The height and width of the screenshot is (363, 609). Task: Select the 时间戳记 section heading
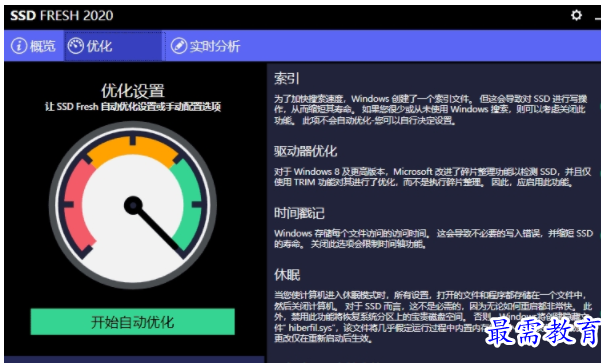tap(299, 213)
